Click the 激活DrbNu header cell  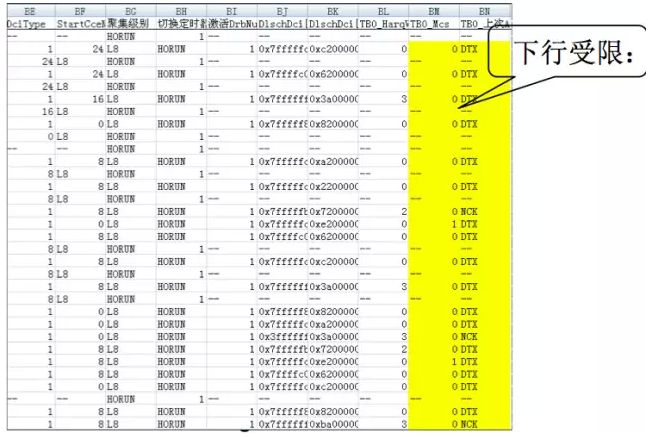coord(232,24)
